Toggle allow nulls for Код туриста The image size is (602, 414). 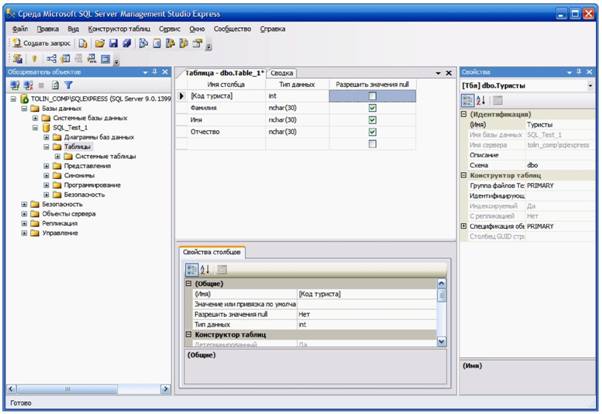(372, 96)
